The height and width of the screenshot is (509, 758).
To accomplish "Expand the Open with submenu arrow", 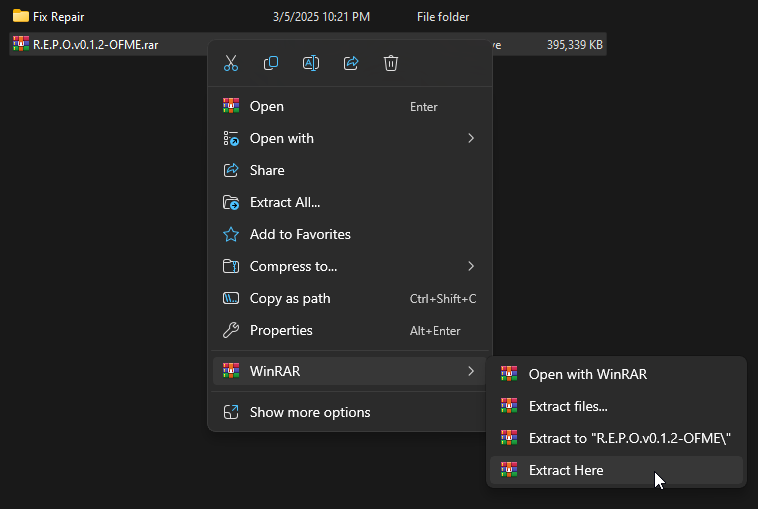I will click(x=471, y=138).
